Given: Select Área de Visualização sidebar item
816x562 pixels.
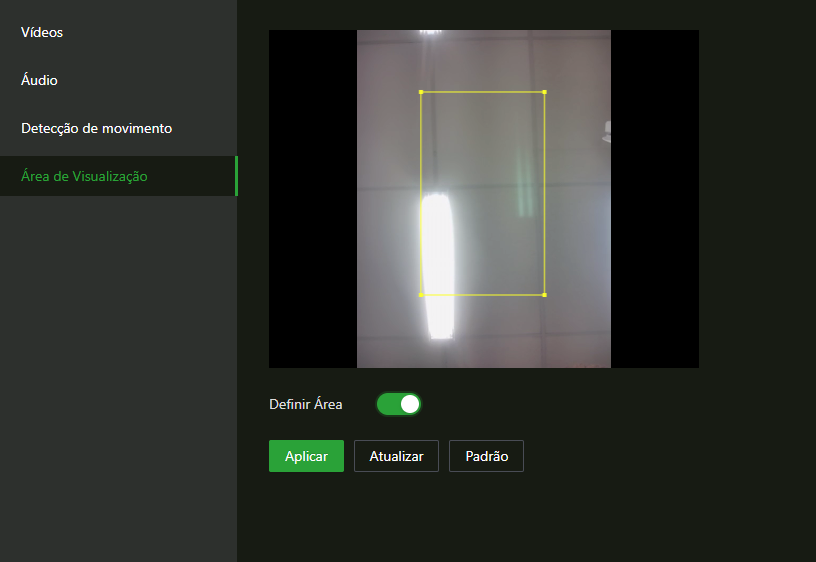Looking at the screenshot, I should click(x=84, y=176).
